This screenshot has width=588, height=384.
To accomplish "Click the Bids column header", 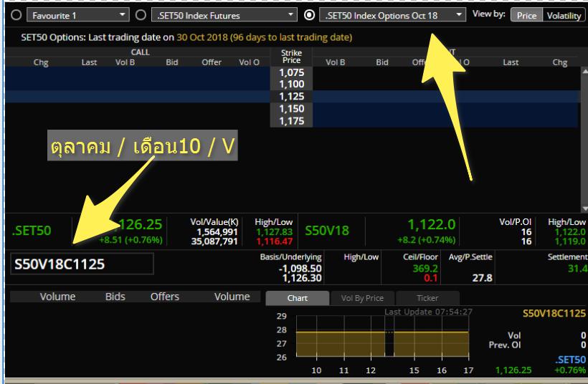I will click(115, 297).
